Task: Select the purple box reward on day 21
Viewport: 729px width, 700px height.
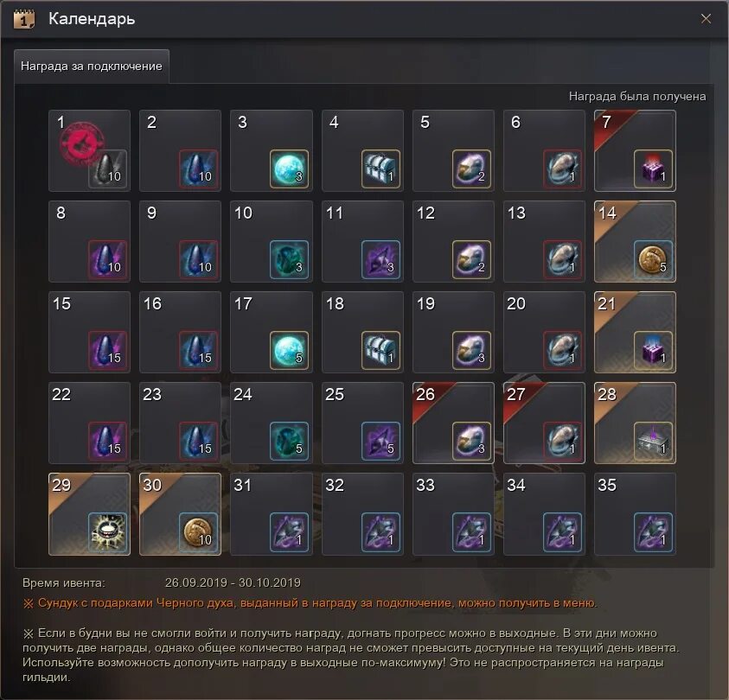Action: coord(653,350)
